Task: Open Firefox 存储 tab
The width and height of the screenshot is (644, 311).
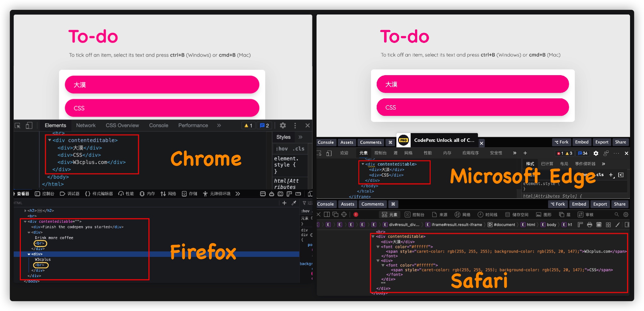Action: tap(190, 194)
